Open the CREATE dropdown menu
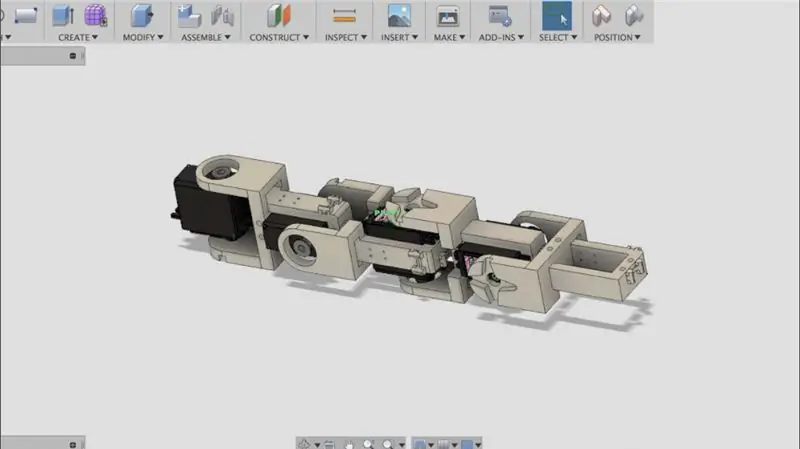Viewport: 800px width, 449px height. tap(78, 37)
